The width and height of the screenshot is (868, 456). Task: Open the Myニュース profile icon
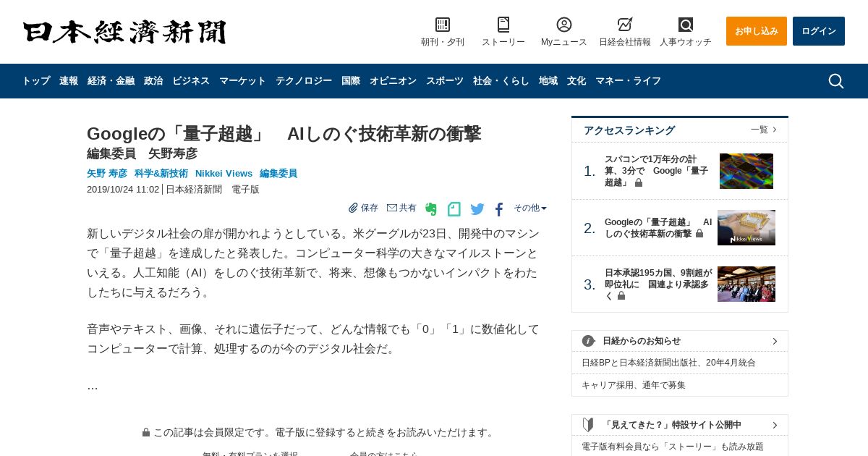point(564,25)
